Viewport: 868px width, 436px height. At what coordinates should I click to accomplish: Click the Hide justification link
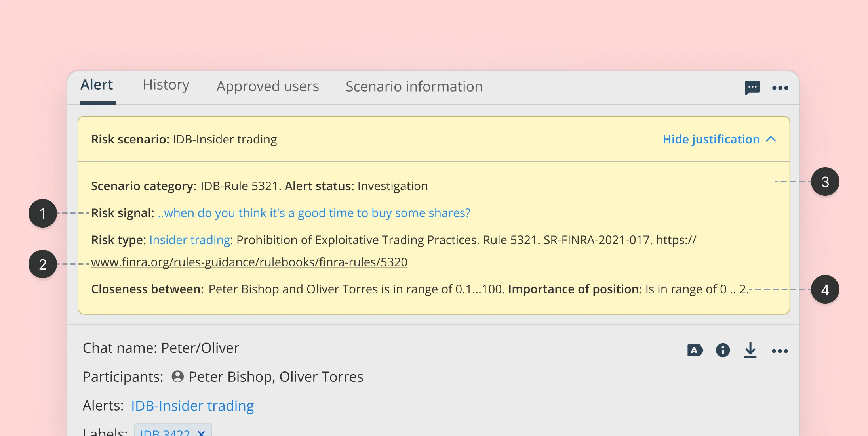click(x=711, y=139)
